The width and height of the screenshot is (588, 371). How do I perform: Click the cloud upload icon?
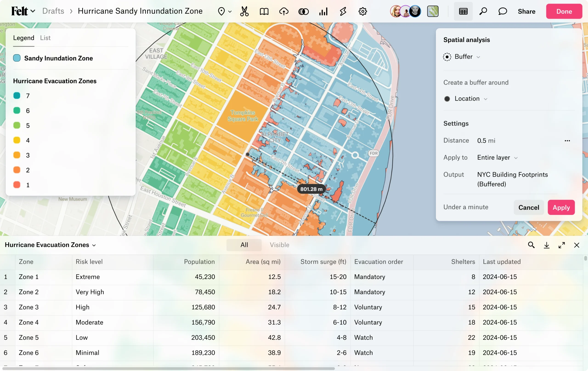click(x=284, y=11)
